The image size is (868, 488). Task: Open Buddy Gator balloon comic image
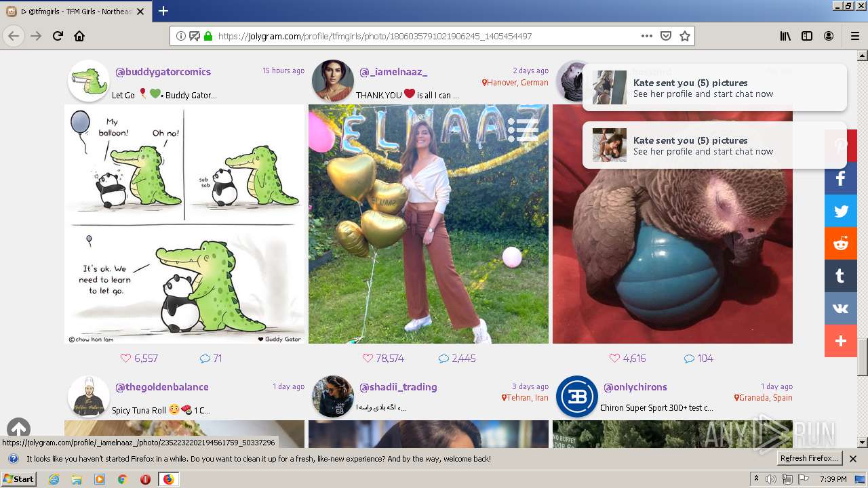184,224
